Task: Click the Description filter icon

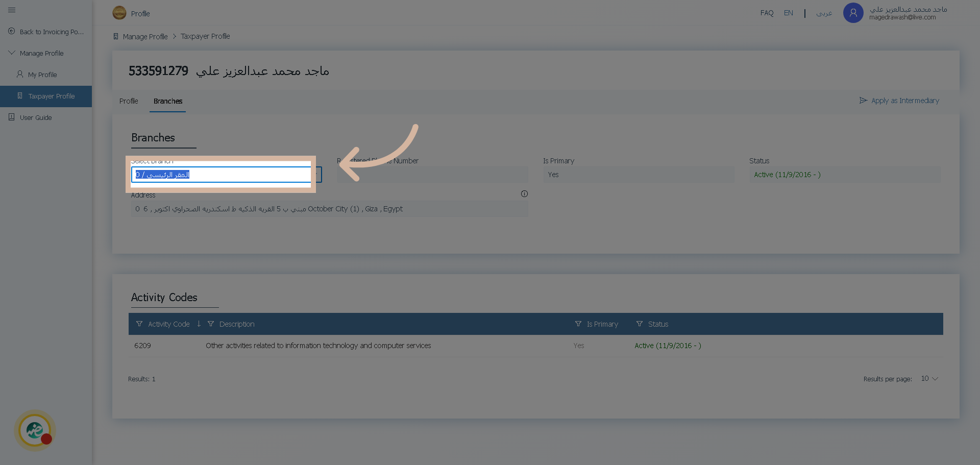Action: pos(211,324)
